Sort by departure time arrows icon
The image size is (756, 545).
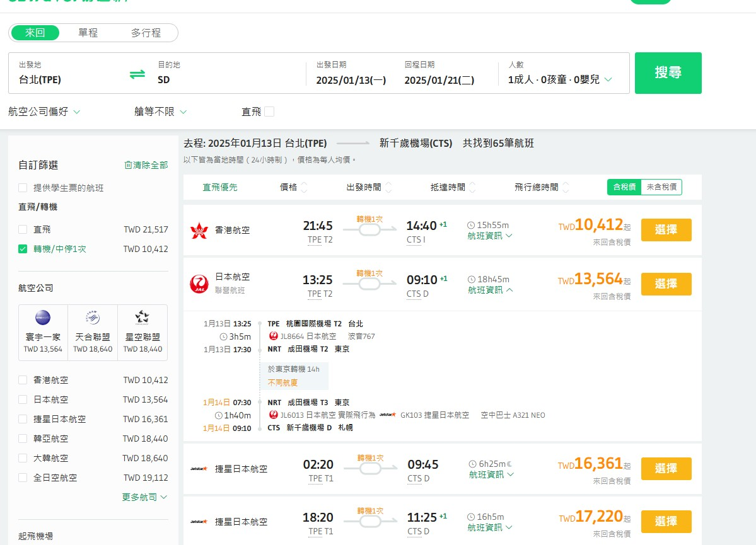[388, 187]
